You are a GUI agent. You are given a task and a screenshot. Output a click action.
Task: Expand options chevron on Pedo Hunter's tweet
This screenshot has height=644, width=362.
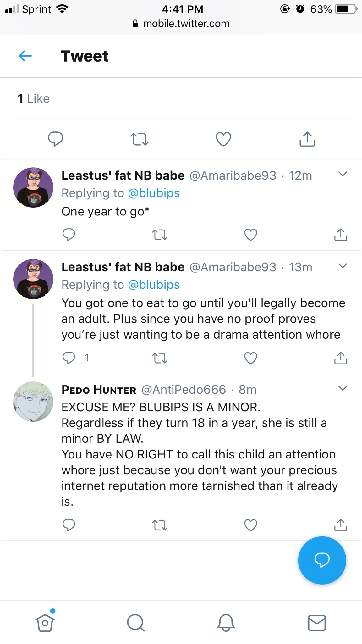(343, 388)
